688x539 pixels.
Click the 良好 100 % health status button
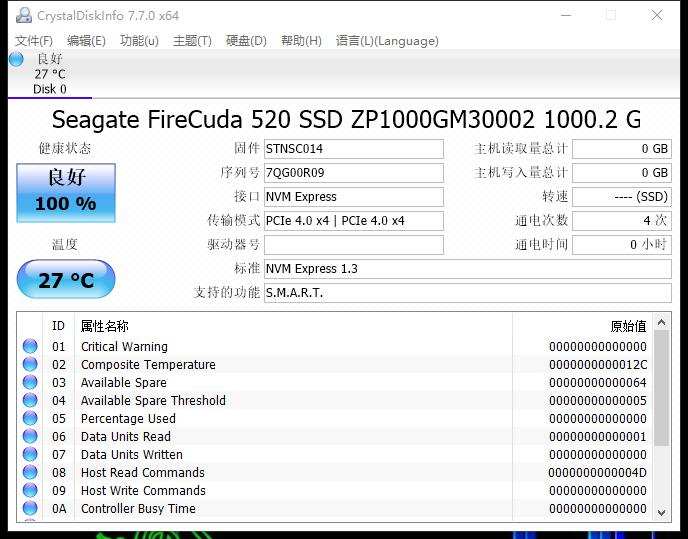click(66, 193)
